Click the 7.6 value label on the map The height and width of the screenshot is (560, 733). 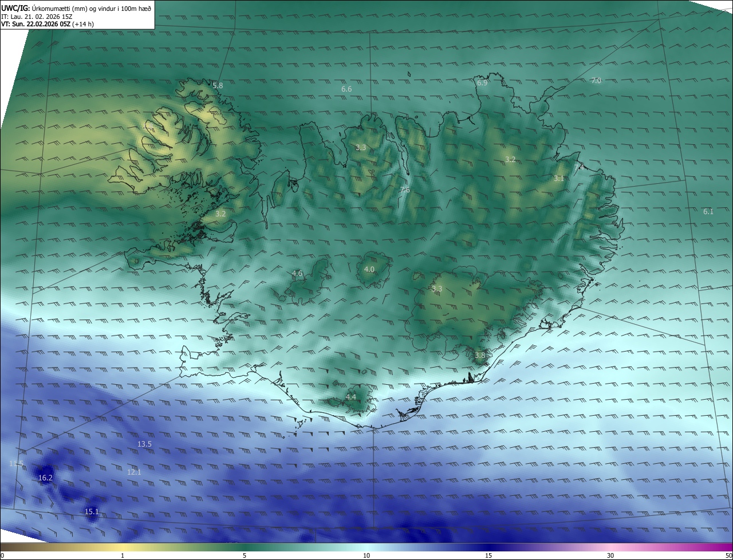[x=405, y=190]
